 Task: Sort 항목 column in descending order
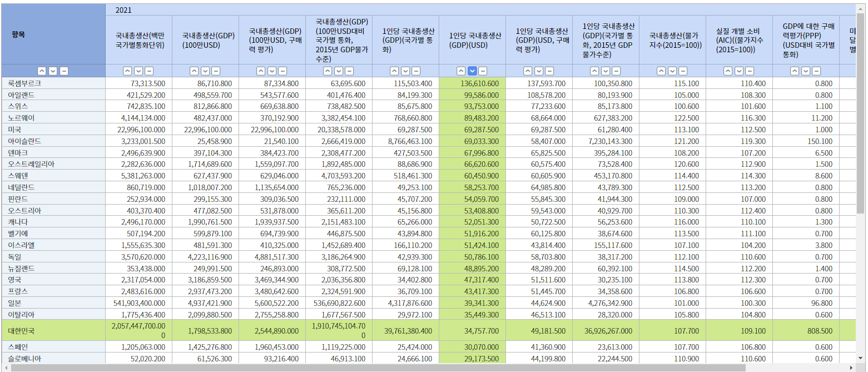(53, 71)
